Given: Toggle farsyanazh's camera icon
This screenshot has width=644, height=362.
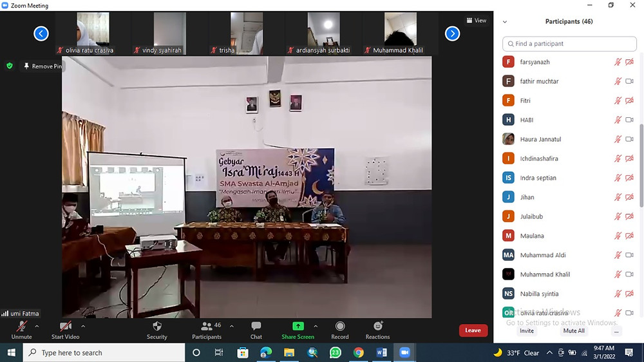Looking at the screenshot, I should [x=629, y=62].
